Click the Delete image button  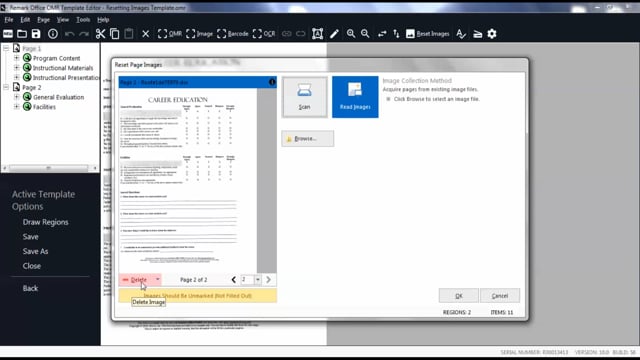tap(137, 280)
